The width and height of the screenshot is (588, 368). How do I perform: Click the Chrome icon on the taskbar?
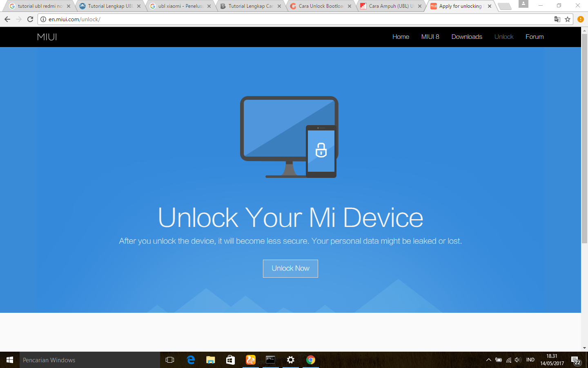[310, 360]
